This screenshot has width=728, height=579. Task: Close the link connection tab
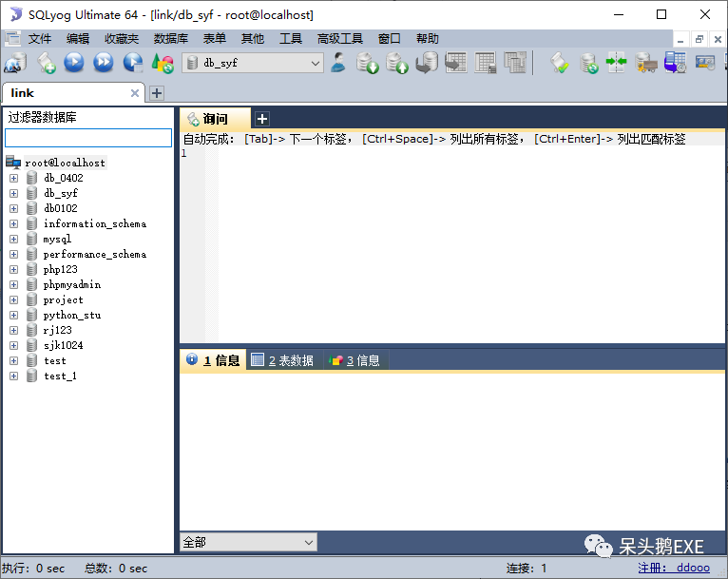135,93
